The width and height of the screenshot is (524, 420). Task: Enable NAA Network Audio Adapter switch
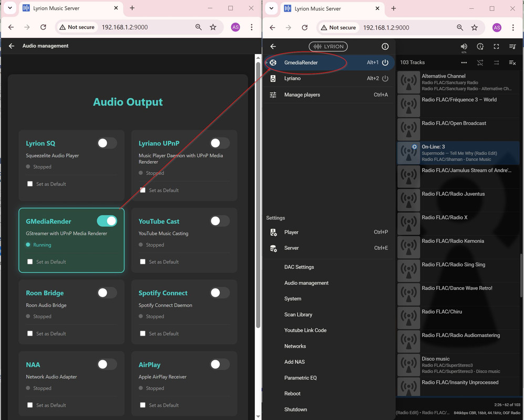[x=107, y=364]
